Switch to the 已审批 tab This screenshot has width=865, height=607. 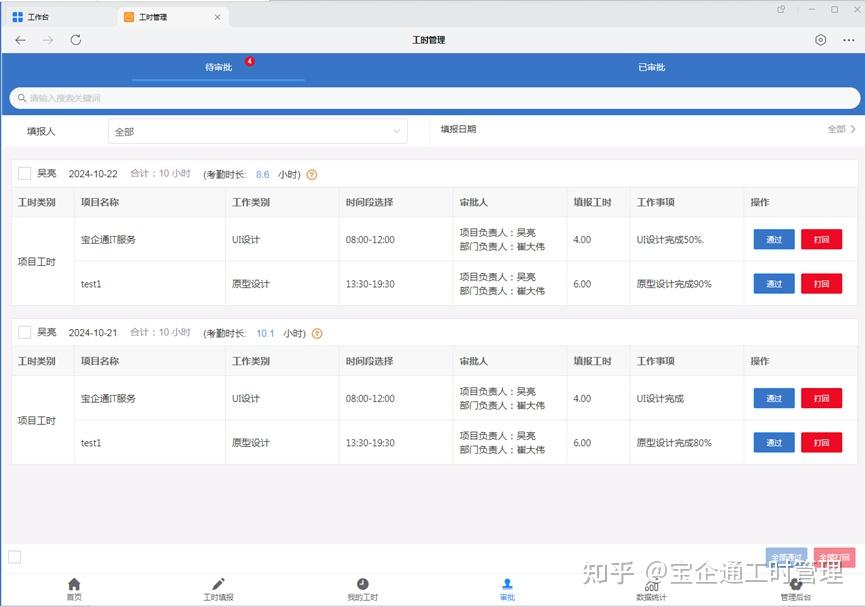(652, 67)
